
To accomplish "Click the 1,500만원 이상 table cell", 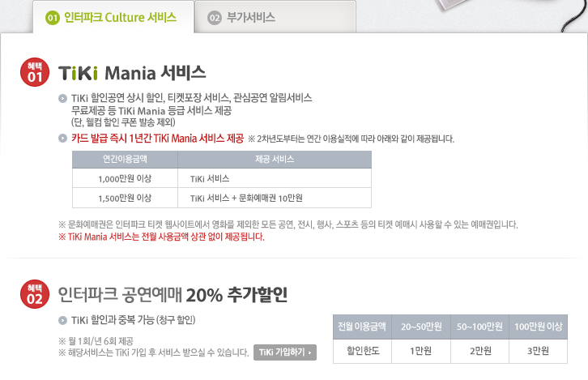I will point(125,198).
